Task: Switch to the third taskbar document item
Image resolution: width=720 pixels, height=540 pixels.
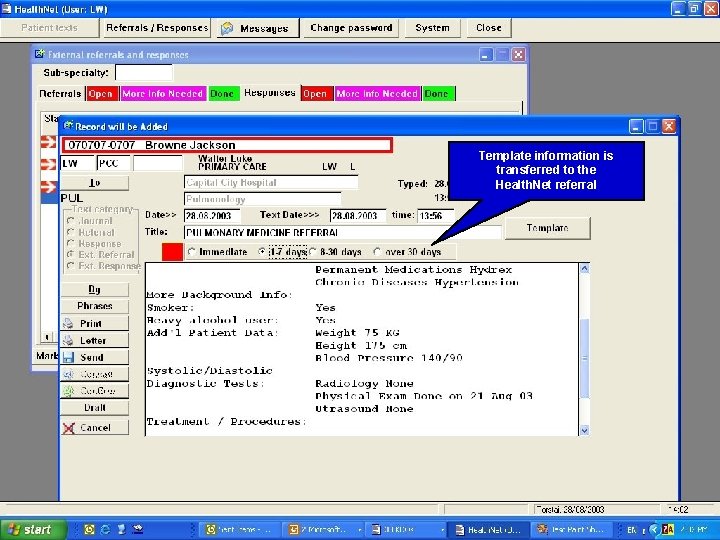Action: (406, 530)
